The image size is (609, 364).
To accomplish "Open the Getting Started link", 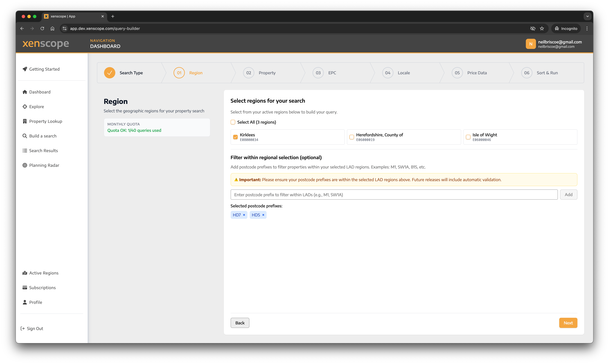I will coord(44,69).
